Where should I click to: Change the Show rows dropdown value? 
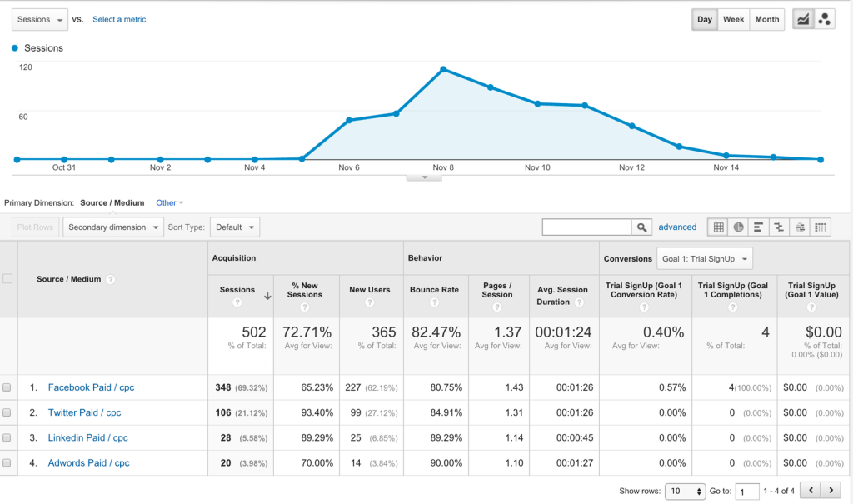tap(685, 491)
